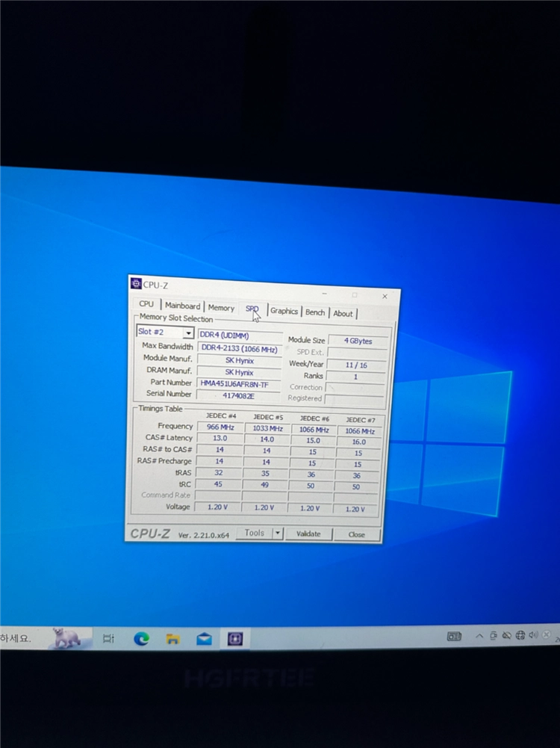The image size is (560, 748).
Task: Open the volume speaker tray icon
Action: pyautogui.click(x=533, y=634)
